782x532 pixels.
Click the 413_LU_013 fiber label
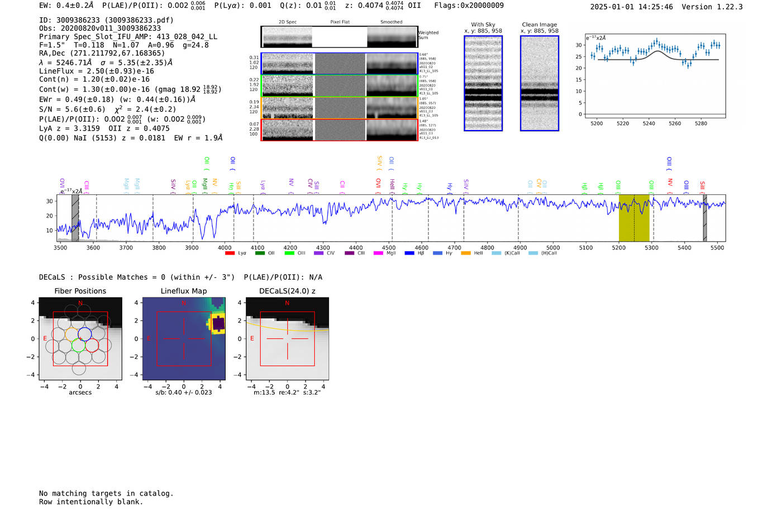(x=429, y=138)
